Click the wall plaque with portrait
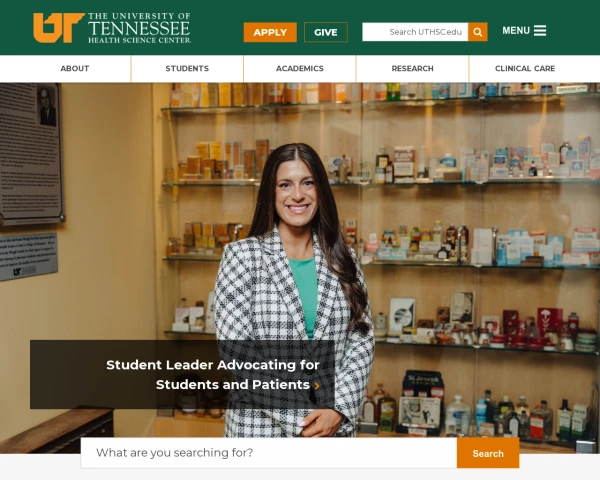Viewport: 600px width, 480px height. point(31,153)
